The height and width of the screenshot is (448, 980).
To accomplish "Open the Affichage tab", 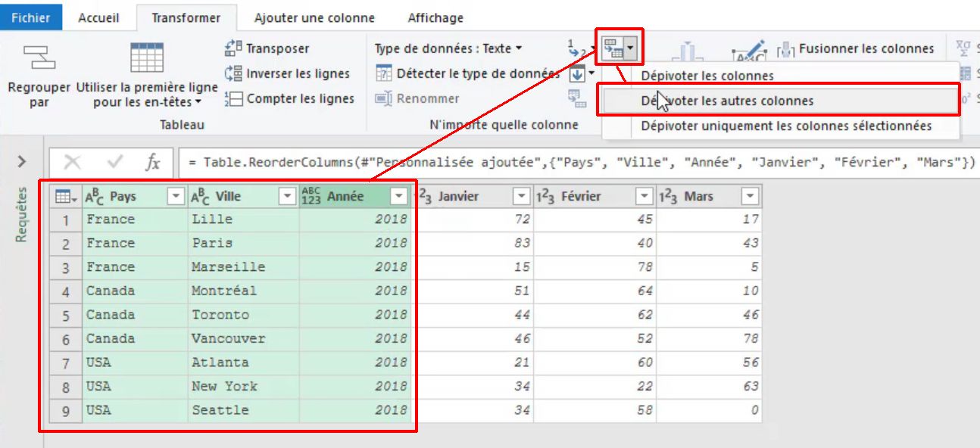I will (x=435, y=17).
